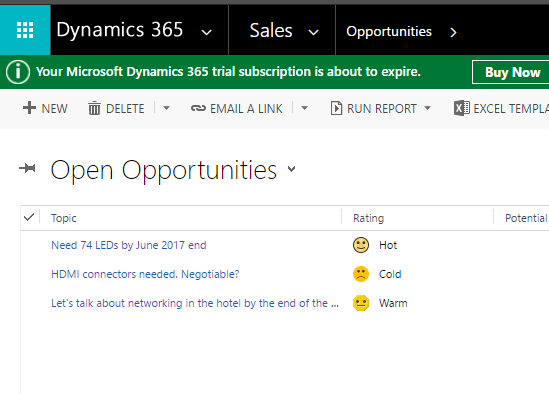
Task: Open the Dynamics 365 home menu
Action: pyautogui.click(x=120, y=30)
